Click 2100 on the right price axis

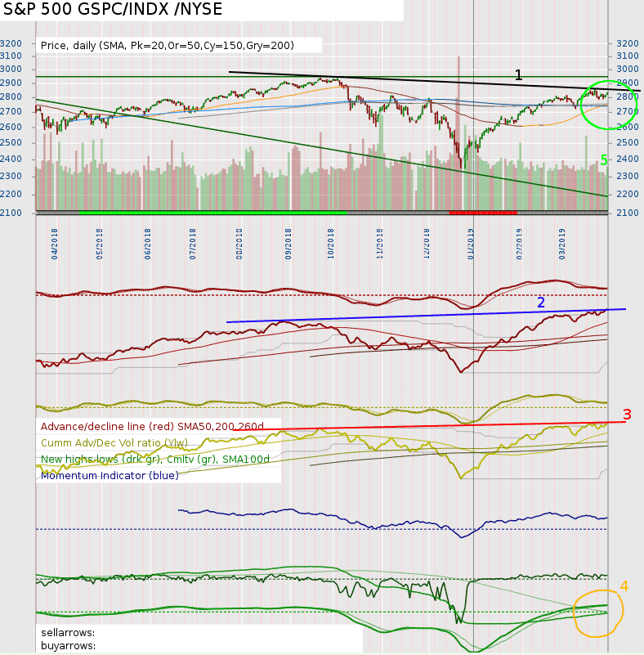628,213
